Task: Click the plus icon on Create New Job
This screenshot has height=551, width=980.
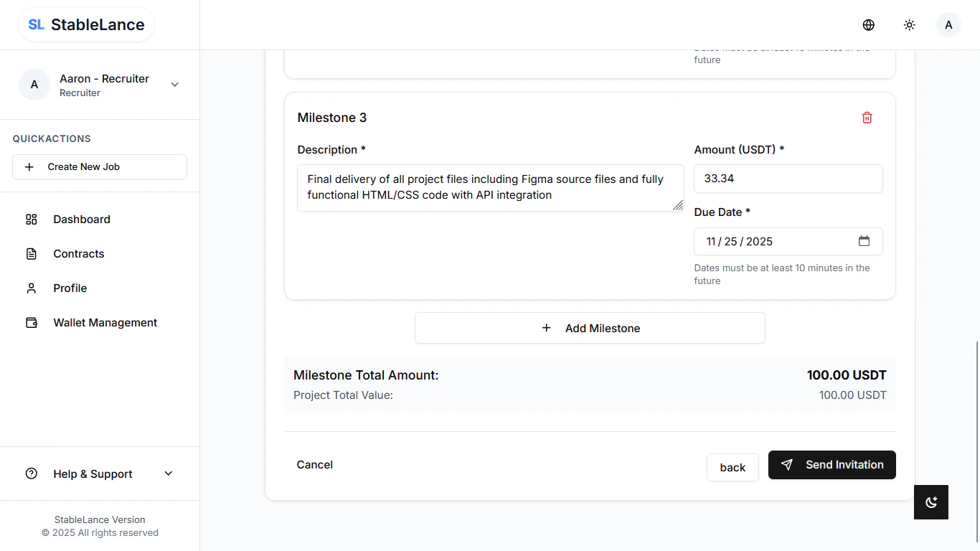Action: [29, 166]
